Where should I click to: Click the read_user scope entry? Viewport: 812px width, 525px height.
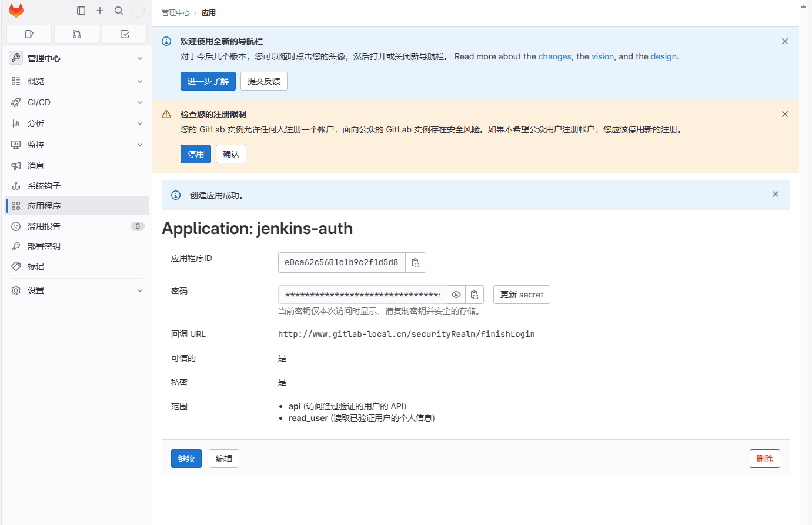[362, 418]
